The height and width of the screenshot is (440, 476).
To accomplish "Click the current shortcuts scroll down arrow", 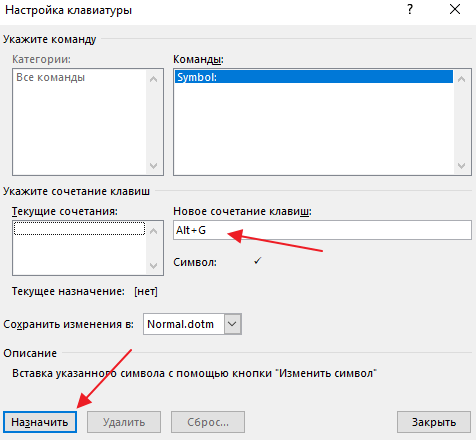I will [153, 266].
